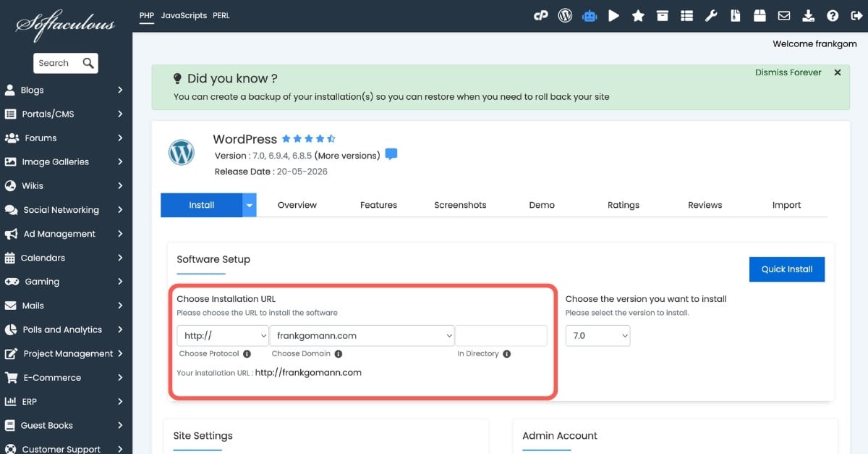Select the PHP scripts menu
This screenshot has height=454, width=868.
coord(147,15)
